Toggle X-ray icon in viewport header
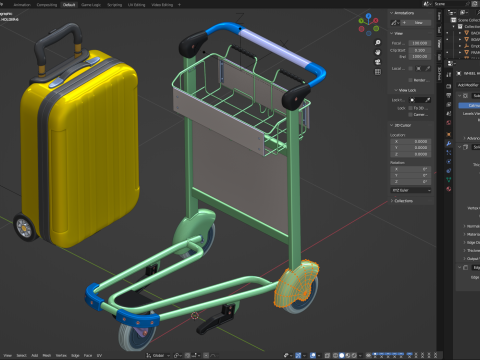 (327, 355)
